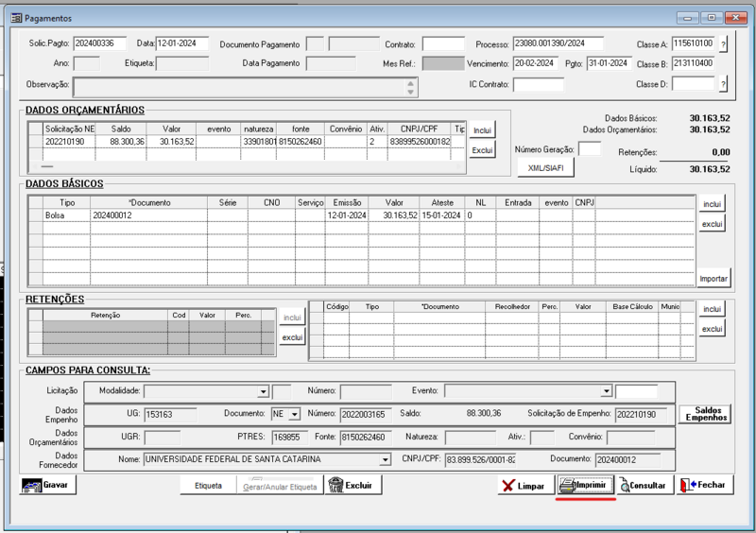The image size is (756, 533).
Task: Open the Evento dropdown list
Action: [x=606, y=391]
